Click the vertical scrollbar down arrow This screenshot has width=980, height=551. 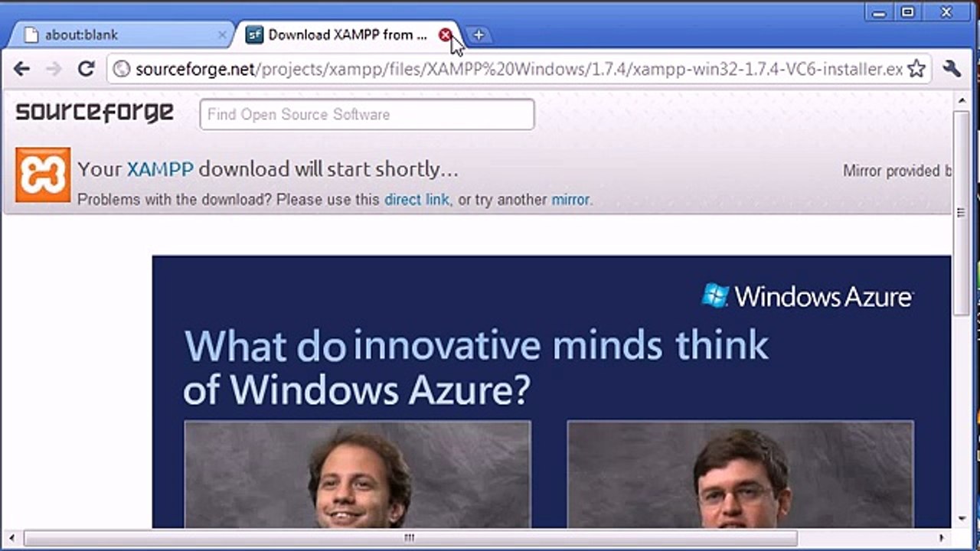click(x=962, y=518)
